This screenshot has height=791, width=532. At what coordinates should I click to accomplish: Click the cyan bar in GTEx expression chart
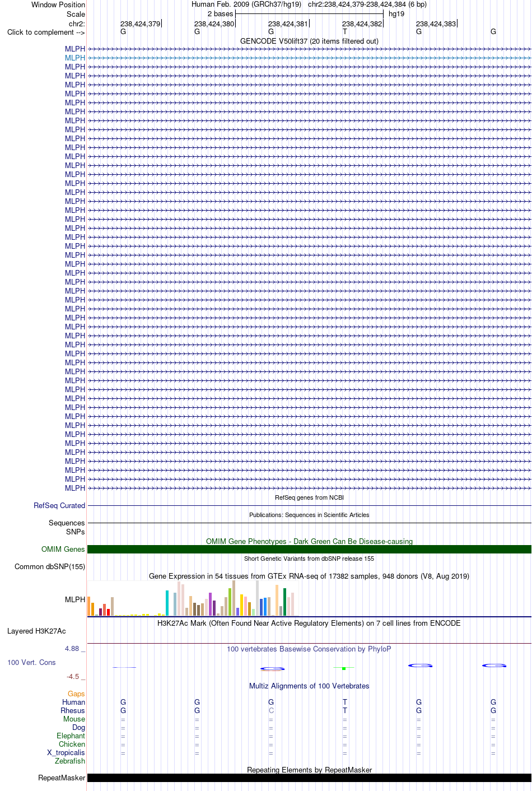[x=167, y=603]
